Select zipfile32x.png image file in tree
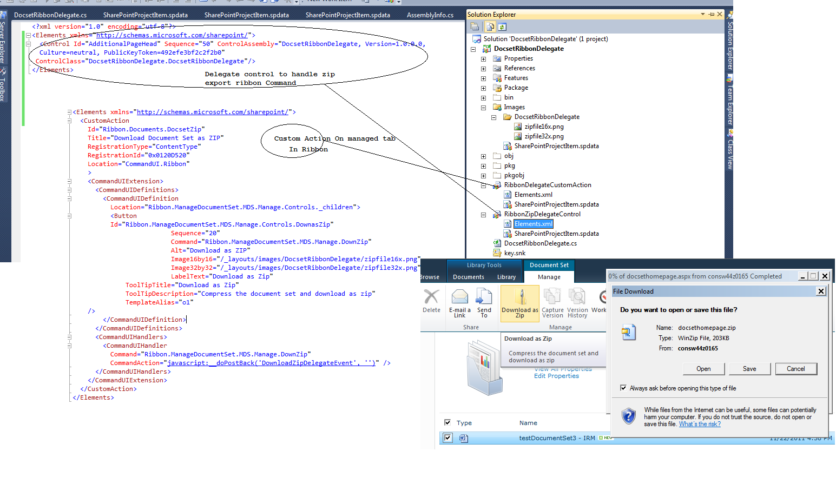 click(x=544, y=136)
